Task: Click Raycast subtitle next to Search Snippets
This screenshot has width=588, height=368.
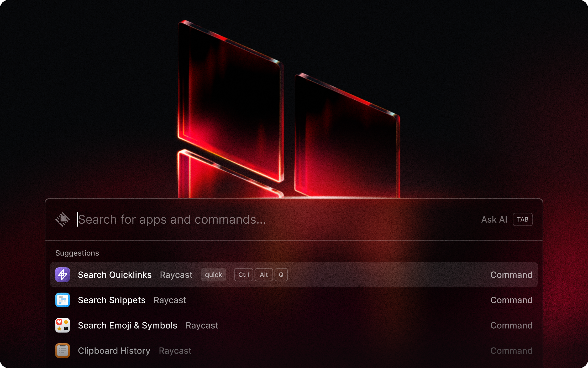Action: (170, 300)
